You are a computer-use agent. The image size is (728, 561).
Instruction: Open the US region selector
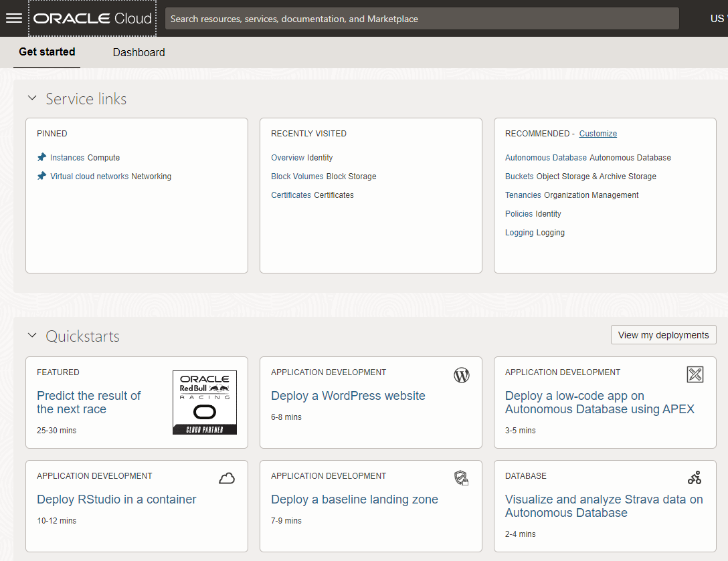click(718, 19)
